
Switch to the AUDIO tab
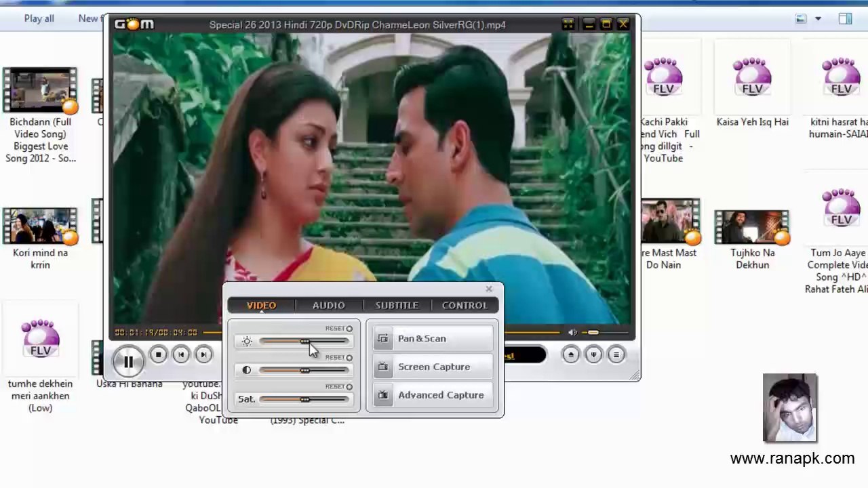pos(329,306)
